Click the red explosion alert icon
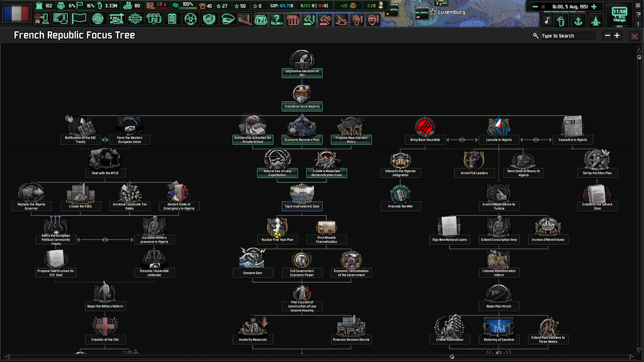The height and width of the screenshot is (362, 644). (x=341, y=19)
